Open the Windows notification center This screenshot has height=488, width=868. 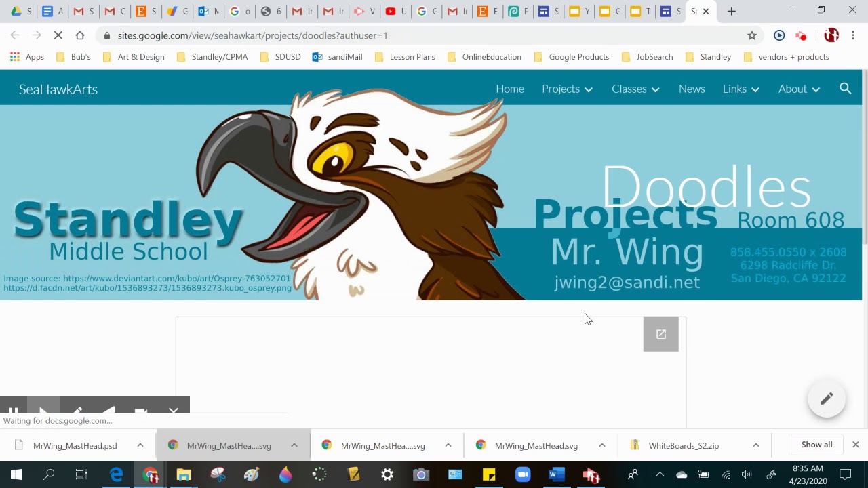click(845, 475)
